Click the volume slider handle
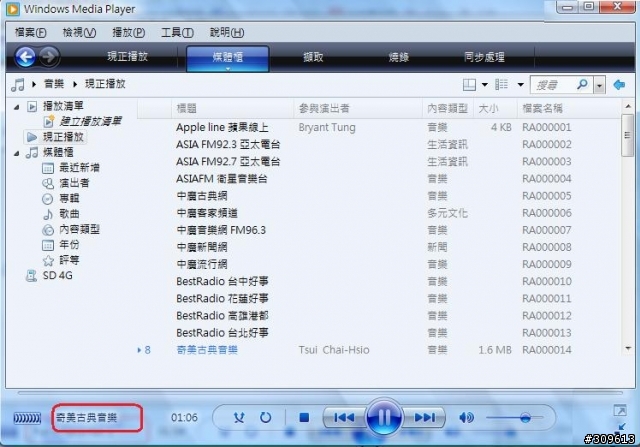This screenshot has width=640, height=447. (525, 418)
